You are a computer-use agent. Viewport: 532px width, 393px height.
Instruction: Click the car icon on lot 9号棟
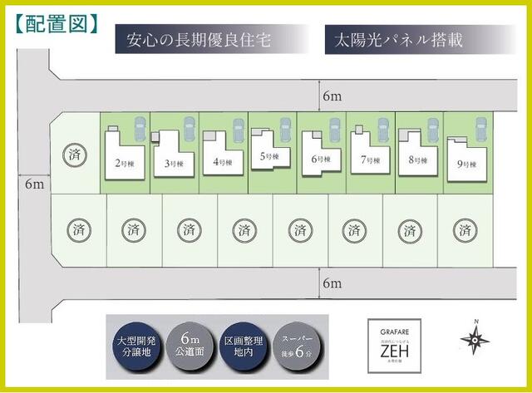[481, 130]
